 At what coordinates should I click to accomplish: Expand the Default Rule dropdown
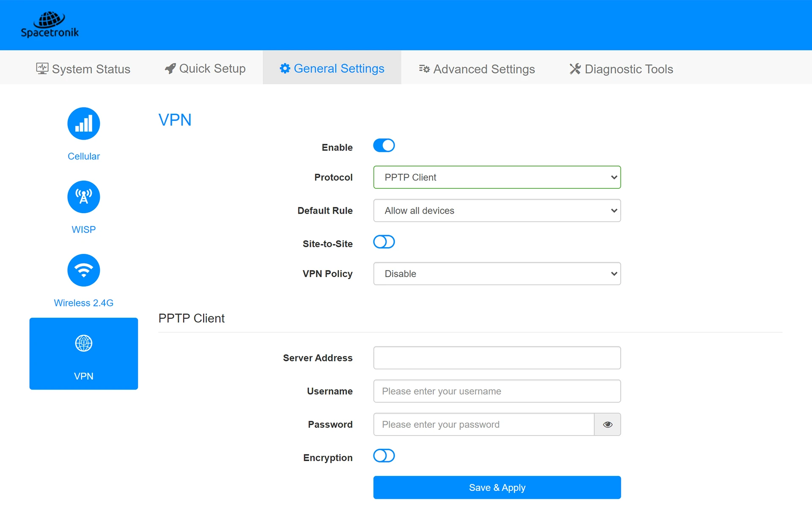click(497, 211)
